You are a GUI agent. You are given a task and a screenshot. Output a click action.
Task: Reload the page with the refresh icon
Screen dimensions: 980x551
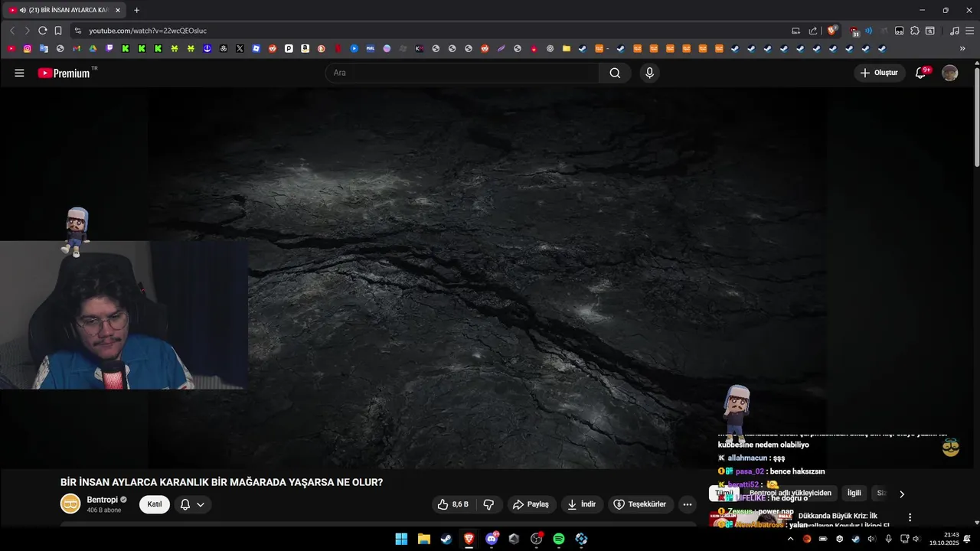coord(43,31)
